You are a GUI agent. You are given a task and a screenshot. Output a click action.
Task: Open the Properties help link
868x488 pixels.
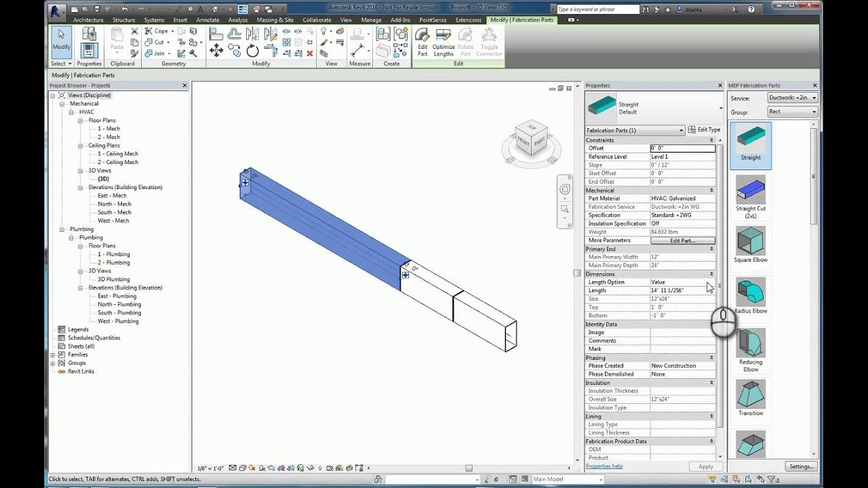[604, 466]
